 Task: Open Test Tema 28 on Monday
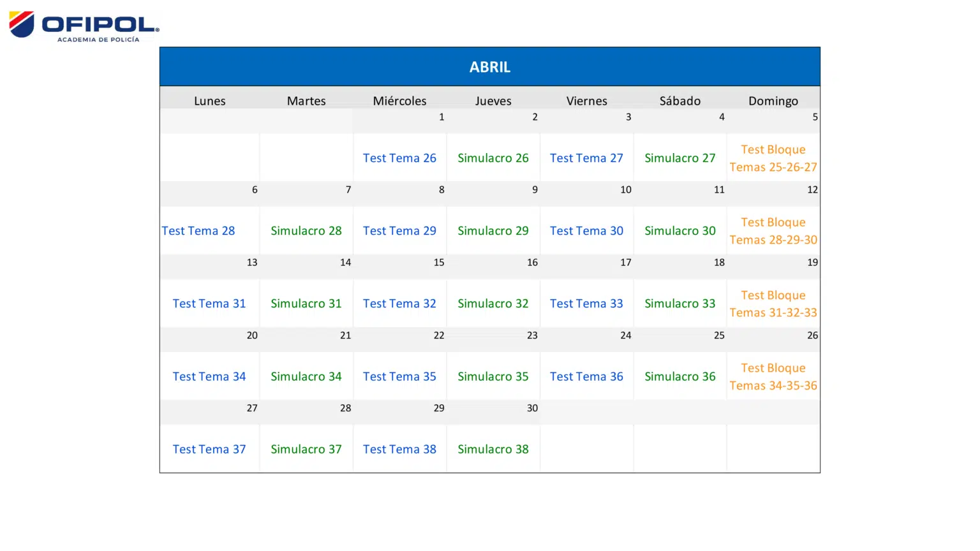(198, 231)
